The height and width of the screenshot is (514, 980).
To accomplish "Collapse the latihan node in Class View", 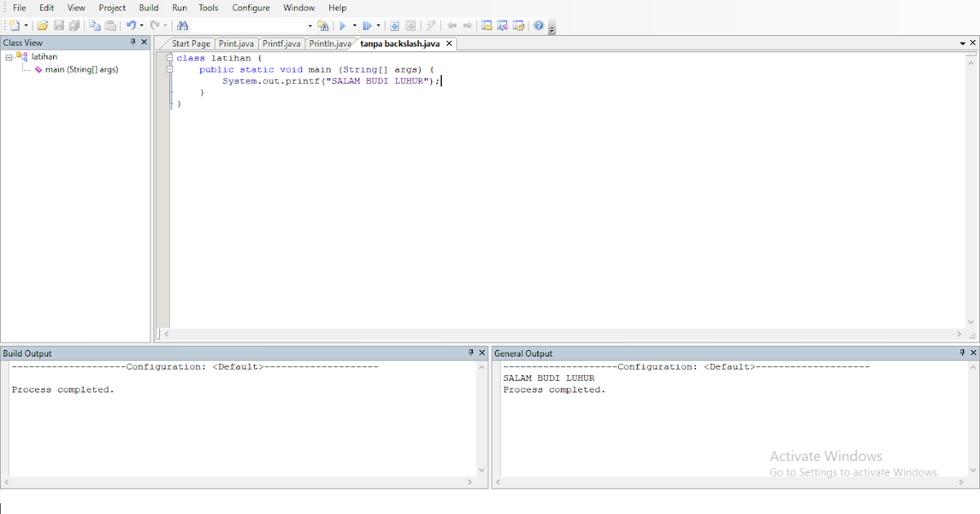I will point(8,56).
